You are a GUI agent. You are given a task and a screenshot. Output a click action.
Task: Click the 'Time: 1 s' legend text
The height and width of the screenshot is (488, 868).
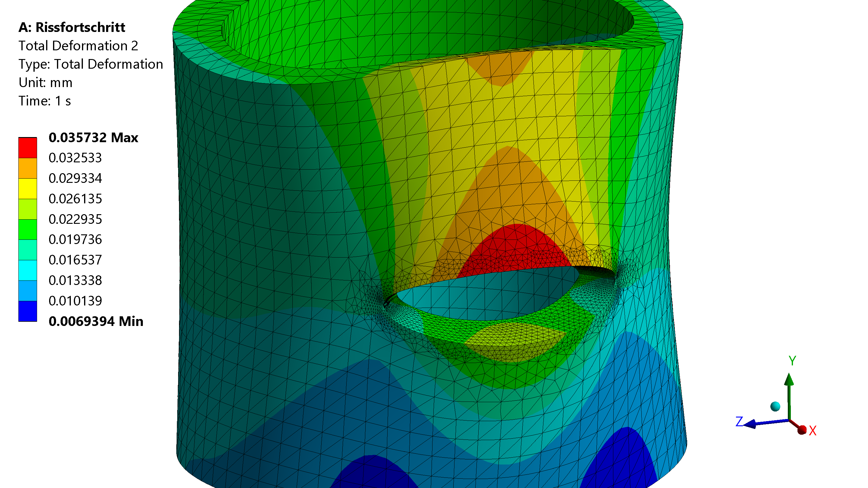(45, 101)
